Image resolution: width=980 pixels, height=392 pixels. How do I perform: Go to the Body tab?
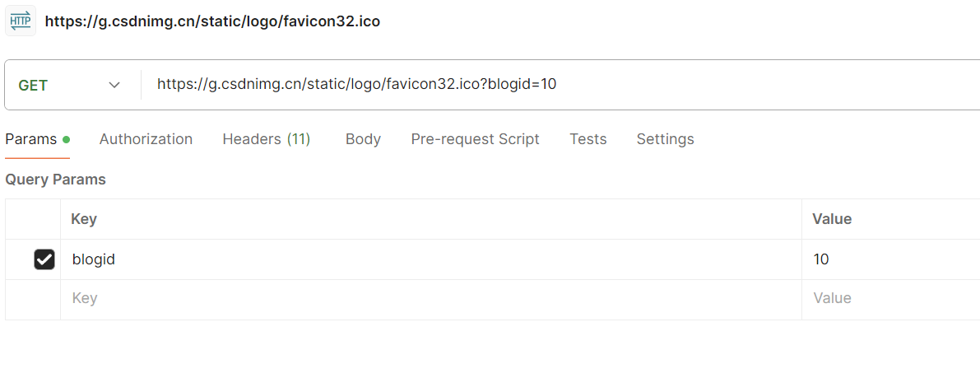tap(363, 139)
